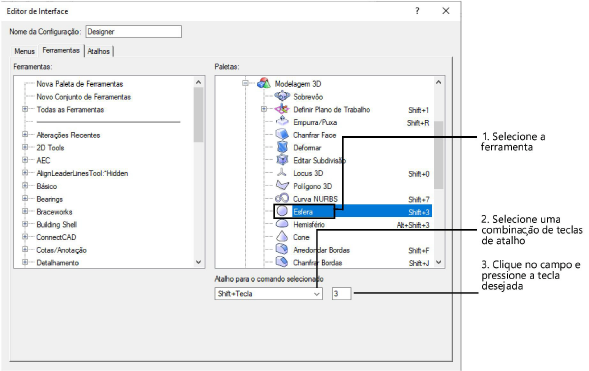Open the help question mark button

(x=417, y=11)
